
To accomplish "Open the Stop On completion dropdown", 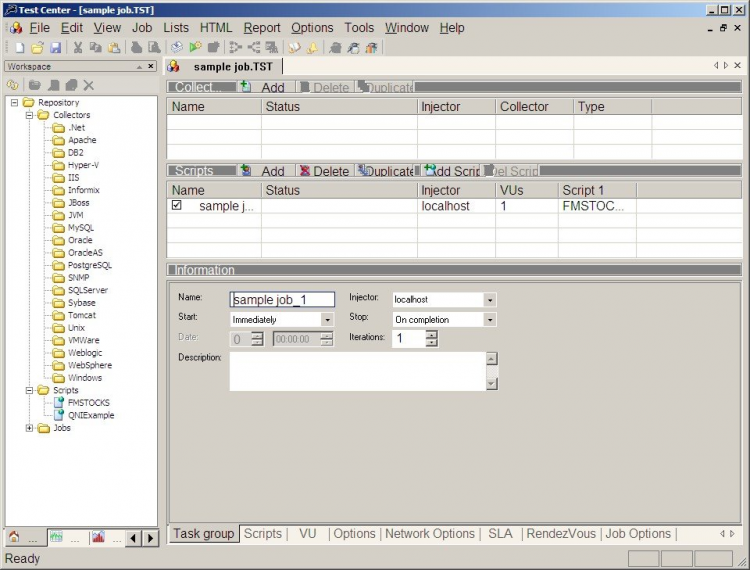I will pos(490,319).
